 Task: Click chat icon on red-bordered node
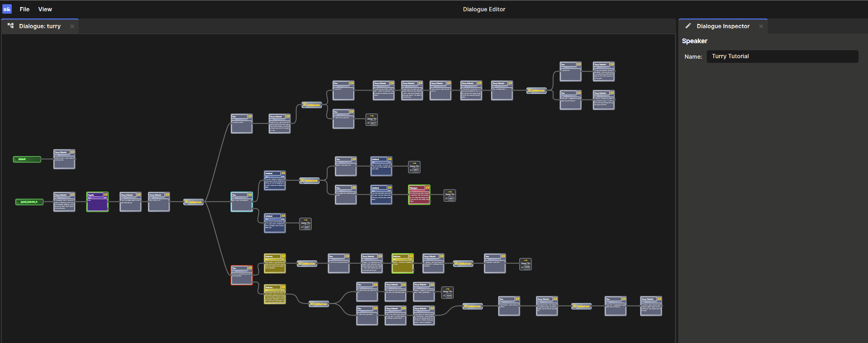click(x=250, y=268)
